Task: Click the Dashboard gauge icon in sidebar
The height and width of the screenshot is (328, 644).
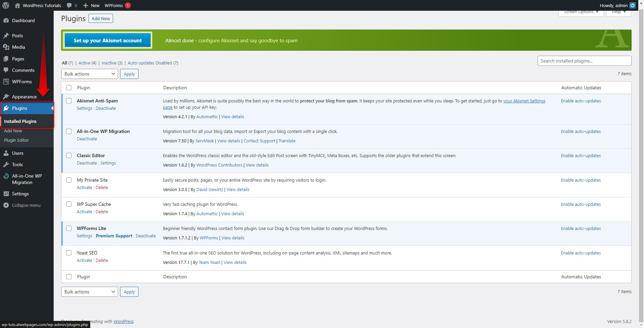Action: pyautogui.click(x=6, y=20)
